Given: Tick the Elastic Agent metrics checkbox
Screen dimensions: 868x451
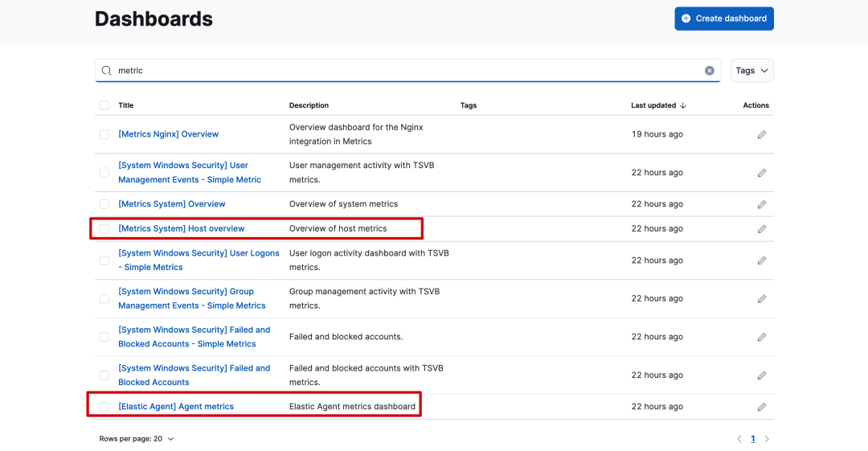Looking at the screenshot, I should (x=104, y=407).
